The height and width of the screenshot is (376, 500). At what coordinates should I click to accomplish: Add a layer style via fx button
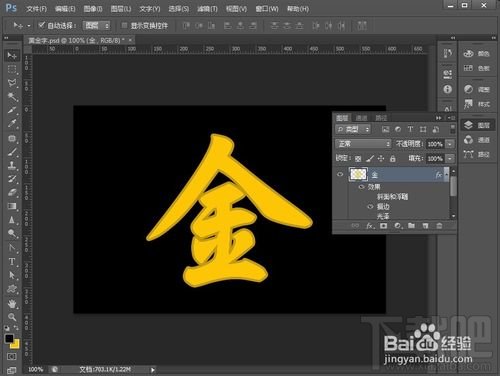(370, 226)
